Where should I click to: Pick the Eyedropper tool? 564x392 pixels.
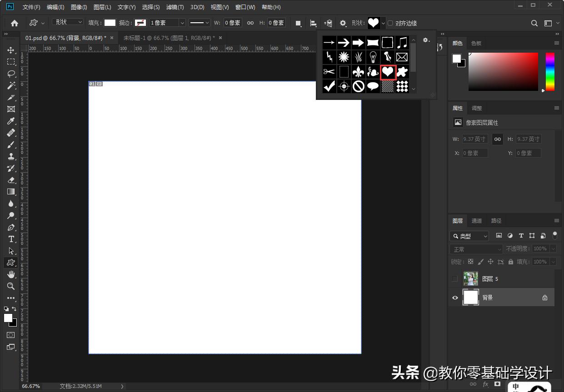11,121
